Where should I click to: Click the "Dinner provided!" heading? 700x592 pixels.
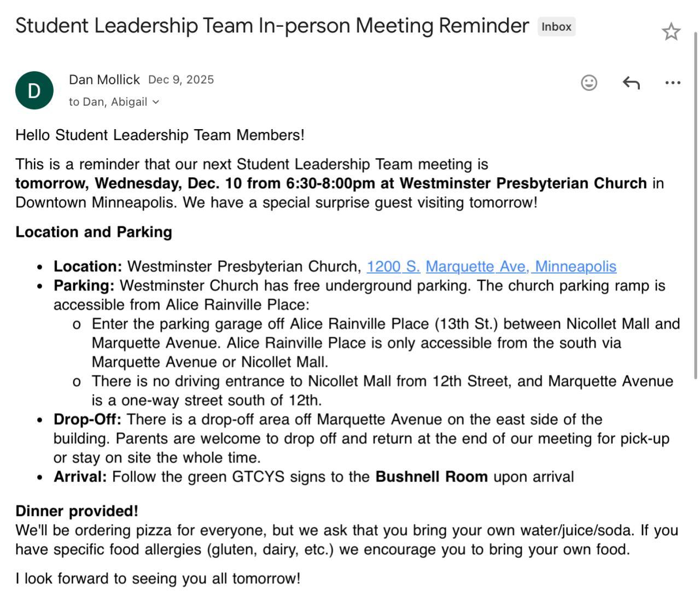click(77, 511)
